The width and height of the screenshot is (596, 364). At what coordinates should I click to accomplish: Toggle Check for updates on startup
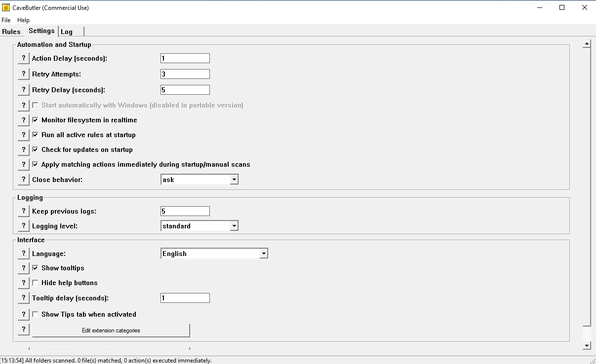35,149
